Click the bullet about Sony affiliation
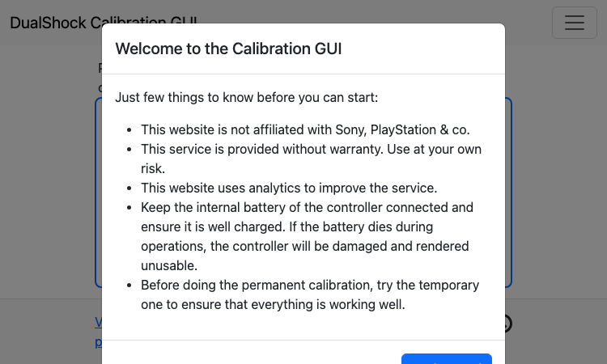This screenshot has width=607, height=364. [x=305, y=129]
